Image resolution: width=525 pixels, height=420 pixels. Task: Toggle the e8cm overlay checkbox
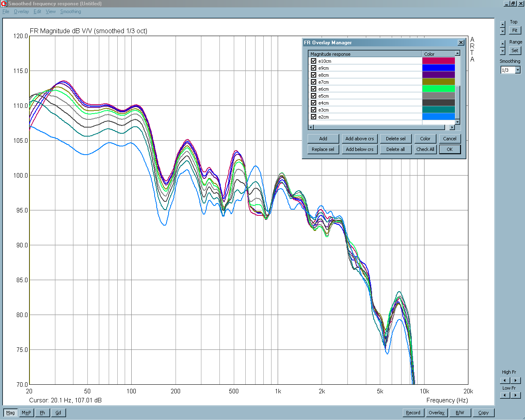point(314,75)
